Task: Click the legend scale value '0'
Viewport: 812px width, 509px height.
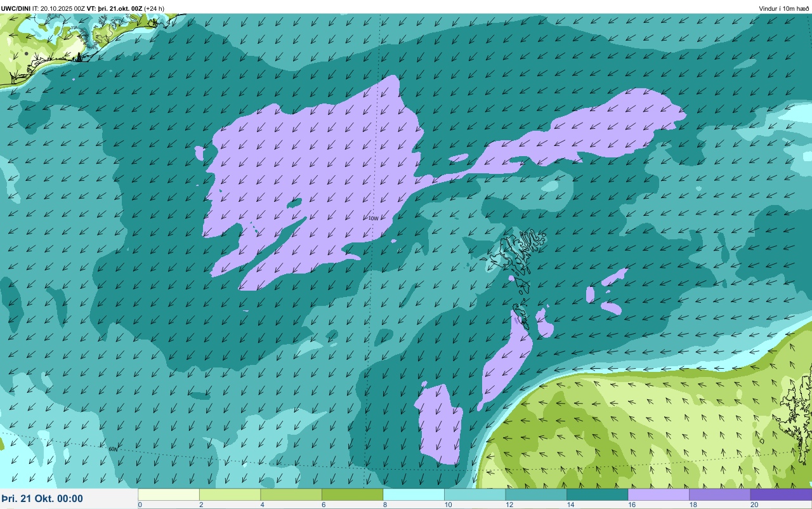Action: (x=140, y=505)
